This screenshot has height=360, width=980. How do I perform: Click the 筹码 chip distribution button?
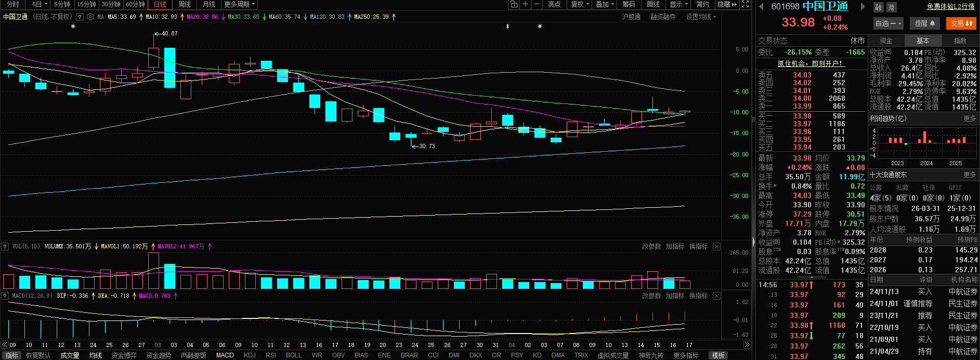[x=629, y=4]
